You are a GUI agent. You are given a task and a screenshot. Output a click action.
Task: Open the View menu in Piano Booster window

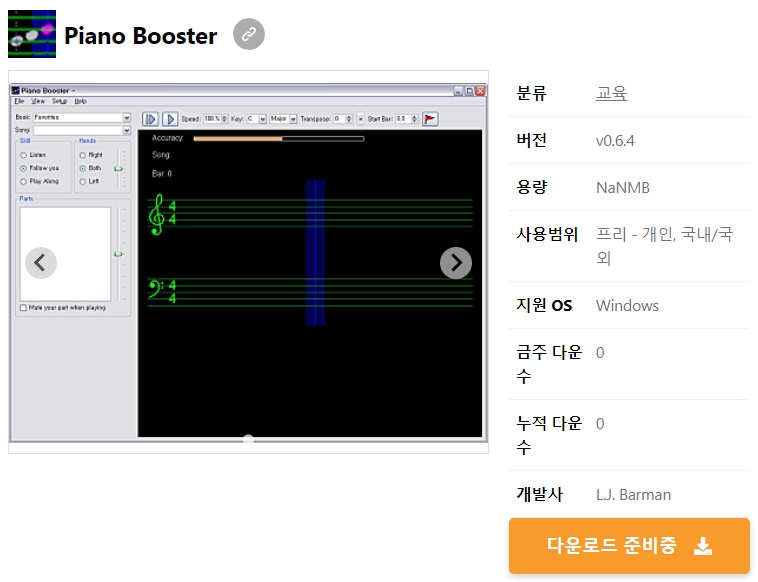coord(38,101)
